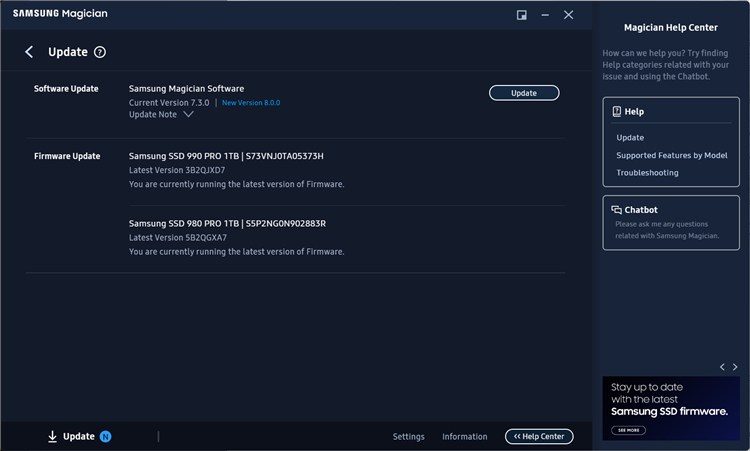
Task: Close the Samsung Magician window
Action: click(x=568, y=15)
